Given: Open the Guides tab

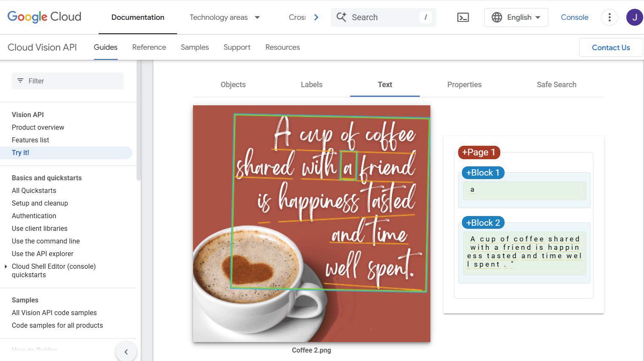Looking at the screenshot, I should tap(105, 47).
